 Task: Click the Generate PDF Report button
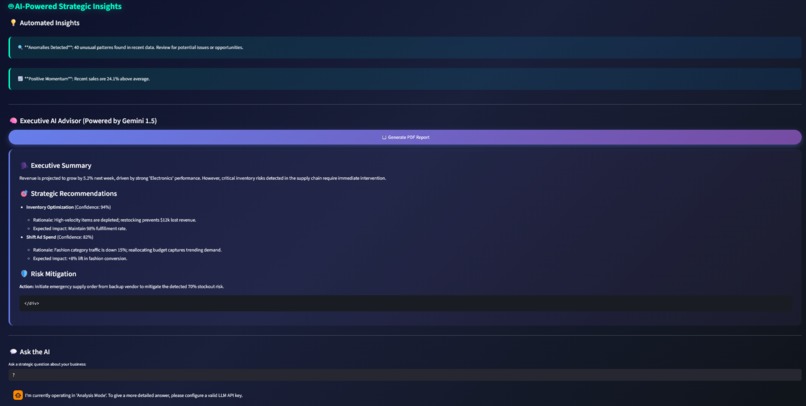[405, 137]
